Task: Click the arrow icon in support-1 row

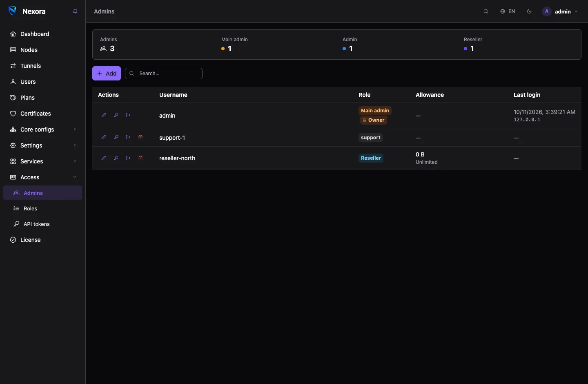Action: pyautogui.click(x=128, y=137)
